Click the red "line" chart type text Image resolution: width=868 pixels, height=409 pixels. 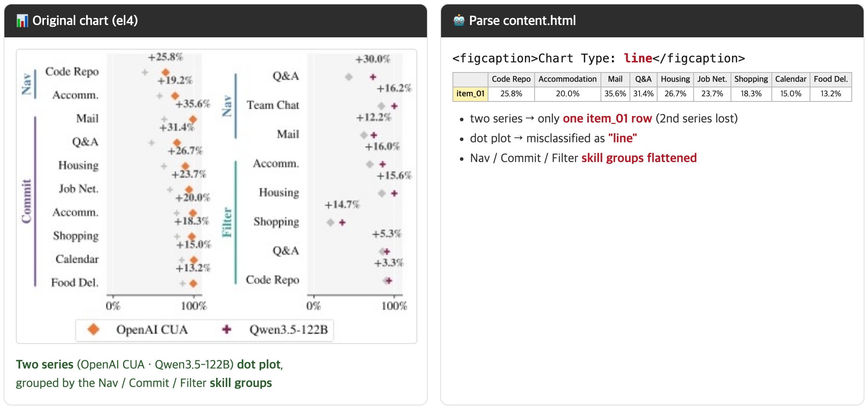638,58
